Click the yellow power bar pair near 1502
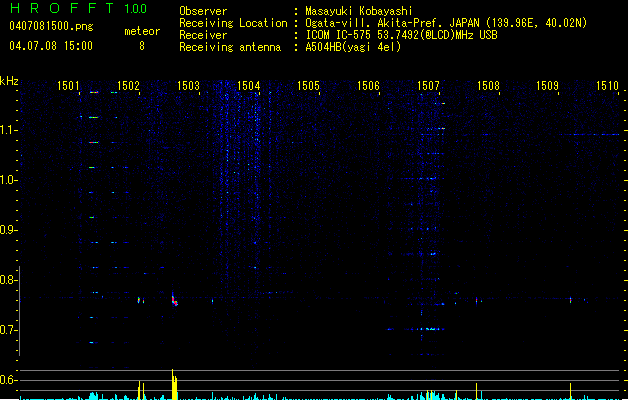The image size is (629, 400). point(141,390)
